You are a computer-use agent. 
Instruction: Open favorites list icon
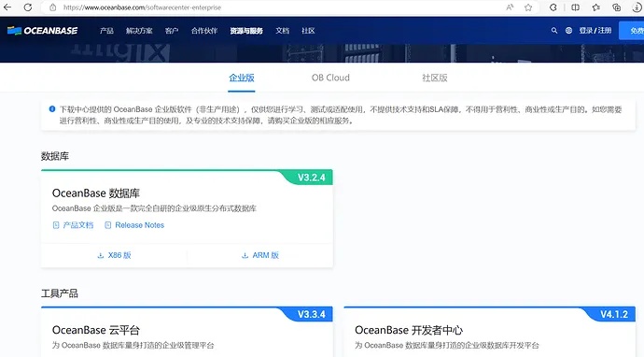(596, 7)
